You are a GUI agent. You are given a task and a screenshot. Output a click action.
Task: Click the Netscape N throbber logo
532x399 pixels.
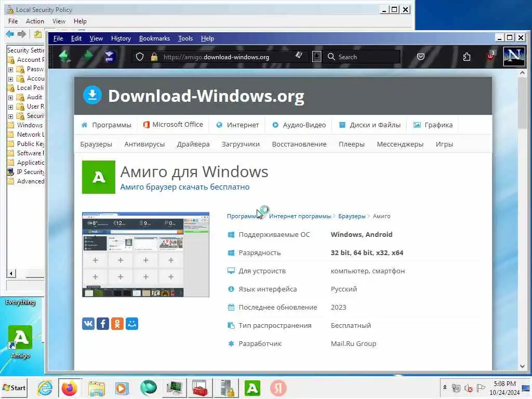pos(514,56)
